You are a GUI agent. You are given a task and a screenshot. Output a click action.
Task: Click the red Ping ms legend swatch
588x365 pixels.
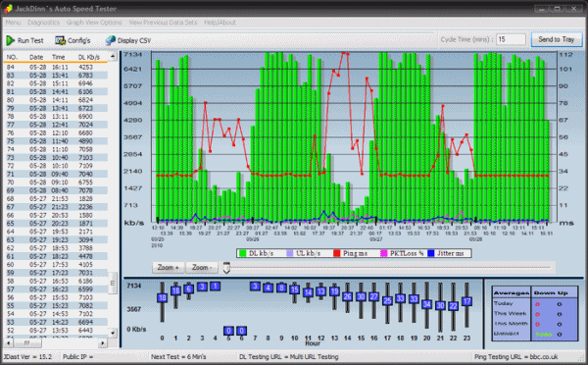pyautogui.click(x=336, y=253)
